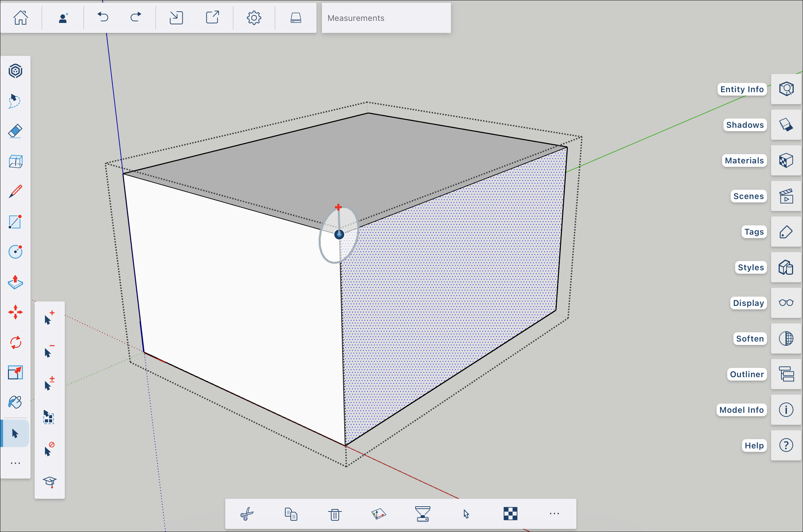Select the Eraser tool
The width and height of the screenshot is (803, 532).
pos(15,131)
